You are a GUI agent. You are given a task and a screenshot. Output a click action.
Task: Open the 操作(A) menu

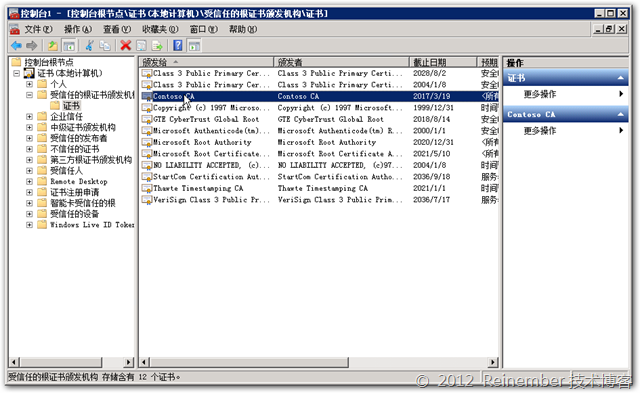tap(78, 29)
